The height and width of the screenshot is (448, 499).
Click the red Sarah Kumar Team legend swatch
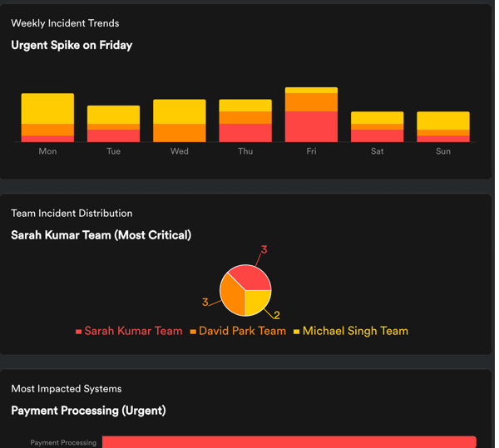tap(79, 332)
